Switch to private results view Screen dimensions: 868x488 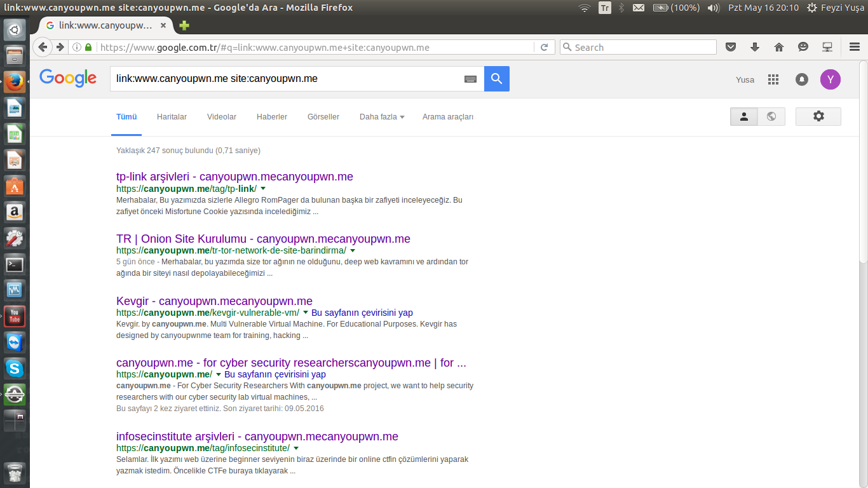coord(744,116)
